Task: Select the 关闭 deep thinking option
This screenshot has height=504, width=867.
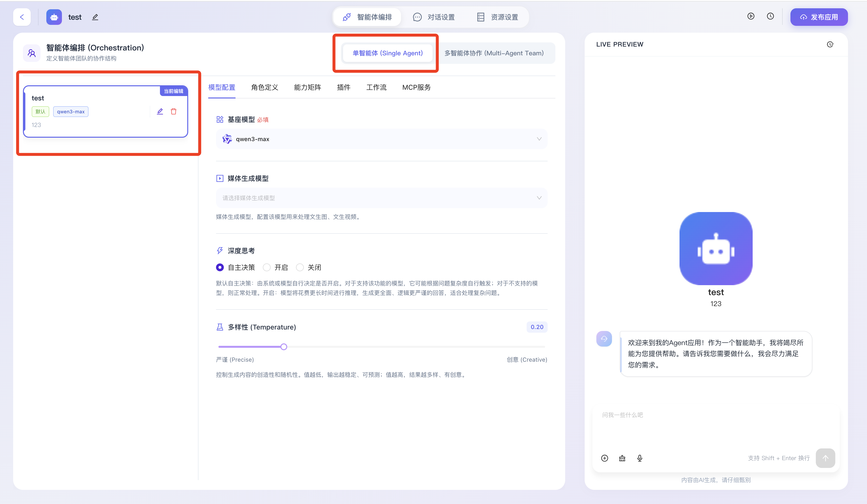Action: (x=300, y=267)
